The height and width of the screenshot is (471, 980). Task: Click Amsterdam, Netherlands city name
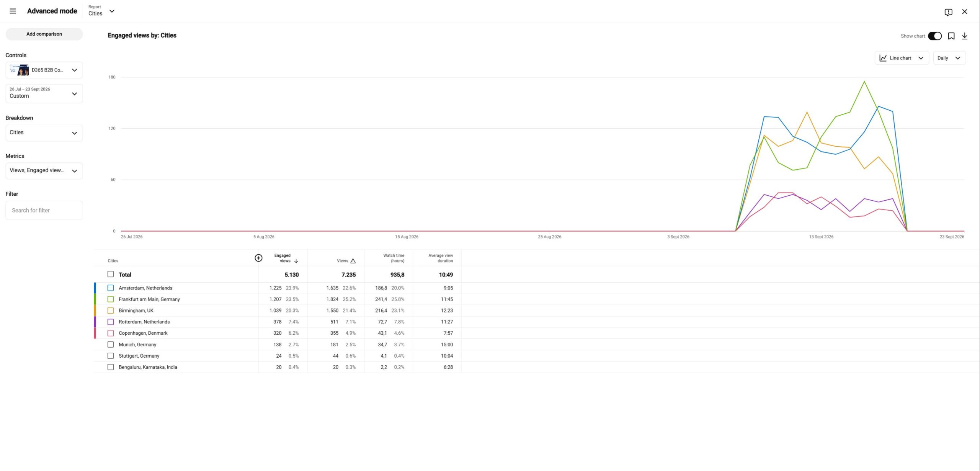(x=145, y=288)
